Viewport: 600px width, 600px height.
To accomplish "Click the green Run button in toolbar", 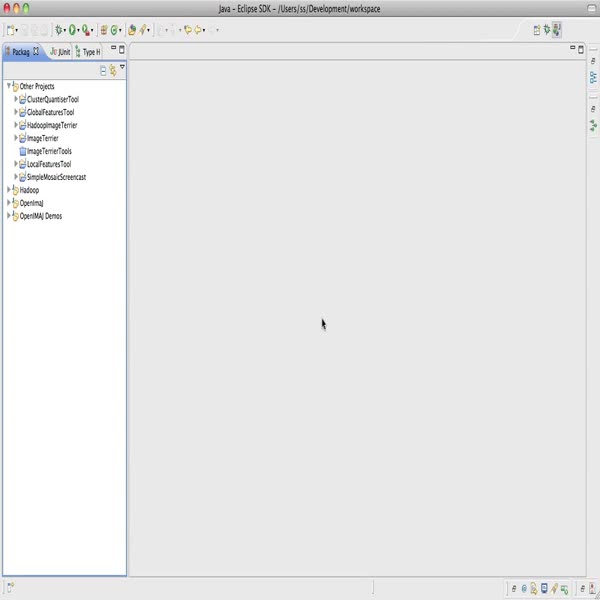I will pos(73,30).
